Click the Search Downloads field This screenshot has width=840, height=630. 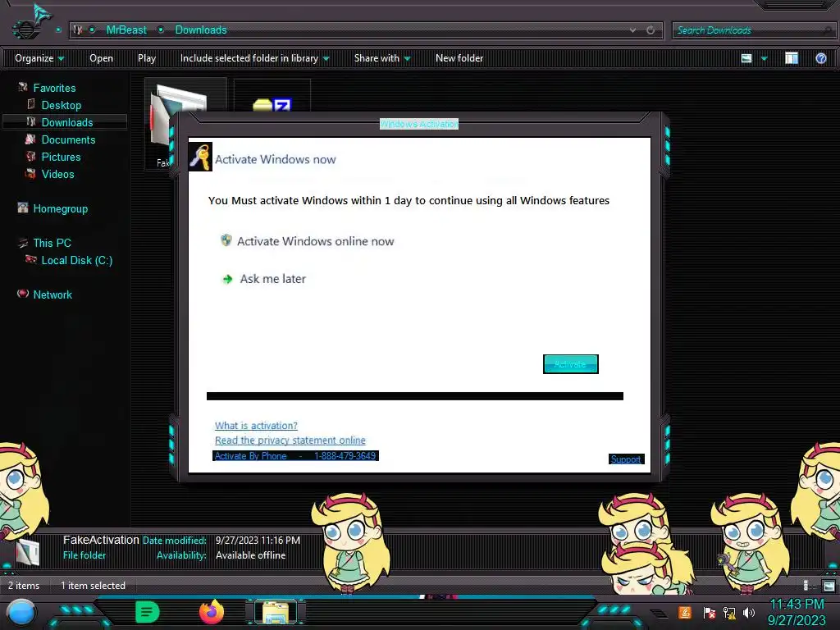[x=754, y=30]
